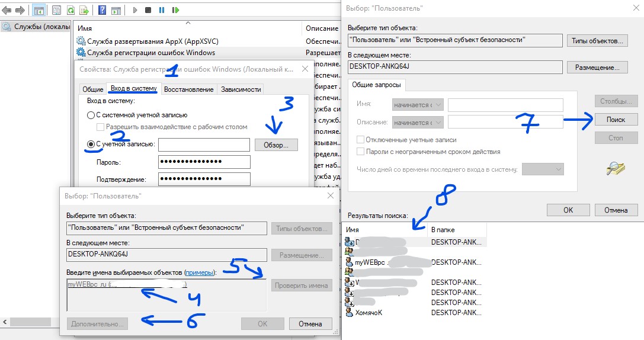
Task: Click Размещение... in the right dialog
Action: [x=597, y=68]
